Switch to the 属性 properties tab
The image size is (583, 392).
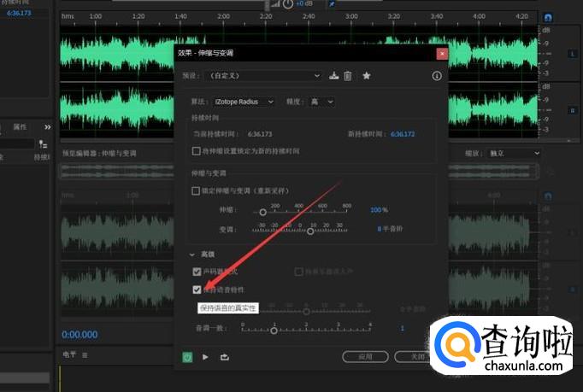[20, 127]
